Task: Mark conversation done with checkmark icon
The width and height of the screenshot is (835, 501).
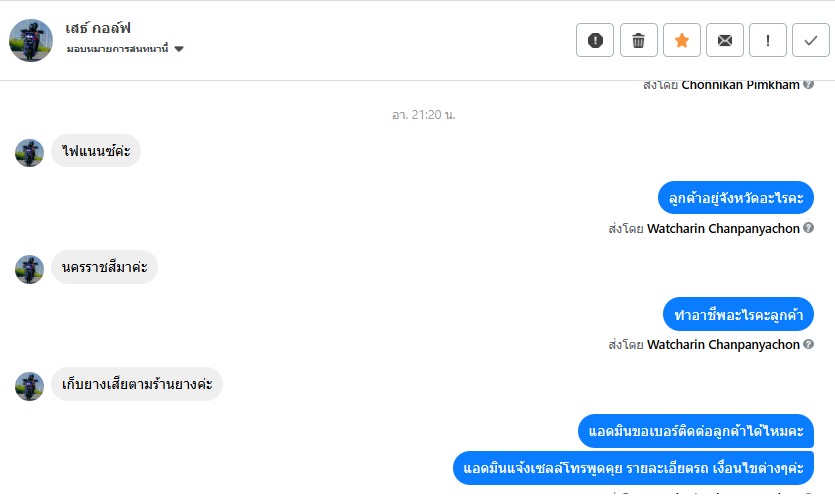Action: (811, 40)
